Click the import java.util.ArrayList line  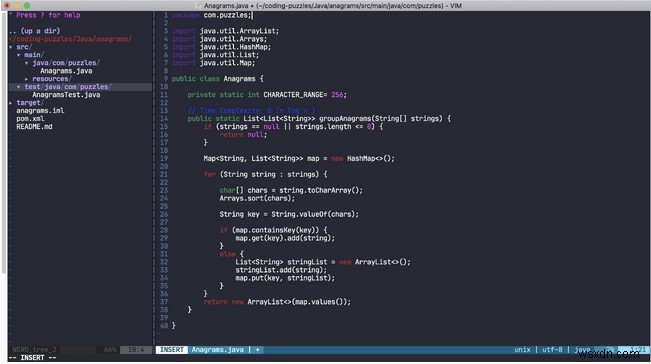click(225, 31)
